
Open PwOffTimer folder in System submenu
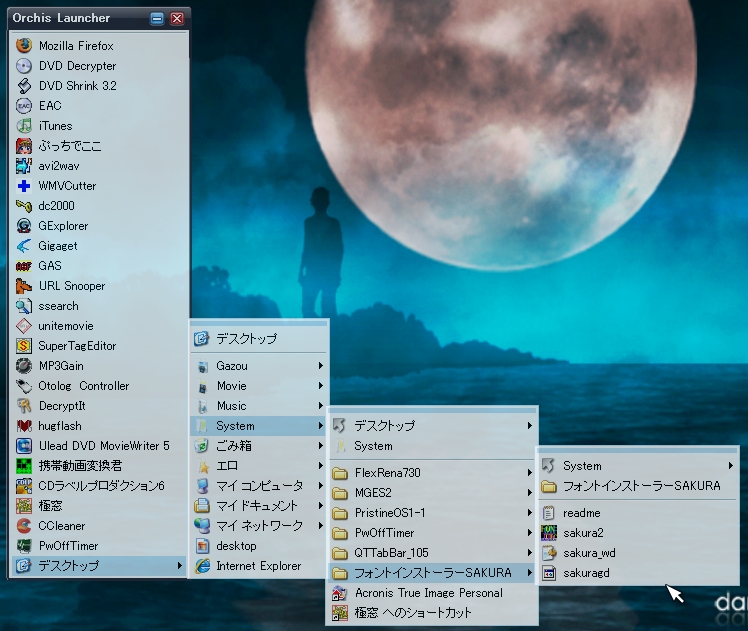coord(432,533)
